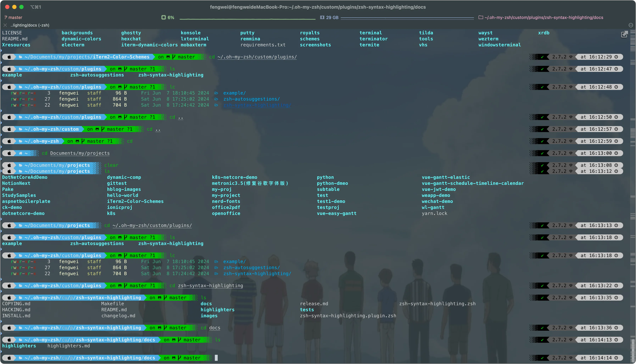Open the pane options menu circle icon
Screen dimensions: 636x364
click(631, 25)
